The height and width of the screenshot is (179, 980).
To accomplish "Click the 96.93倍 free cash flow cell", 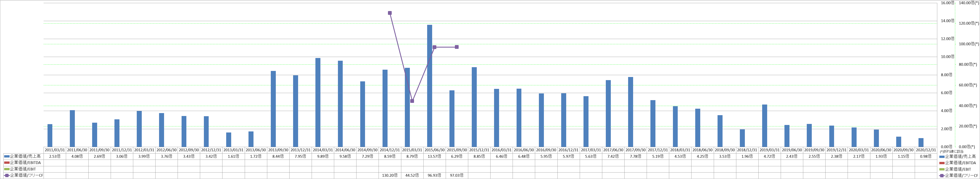I will [434, 176].
